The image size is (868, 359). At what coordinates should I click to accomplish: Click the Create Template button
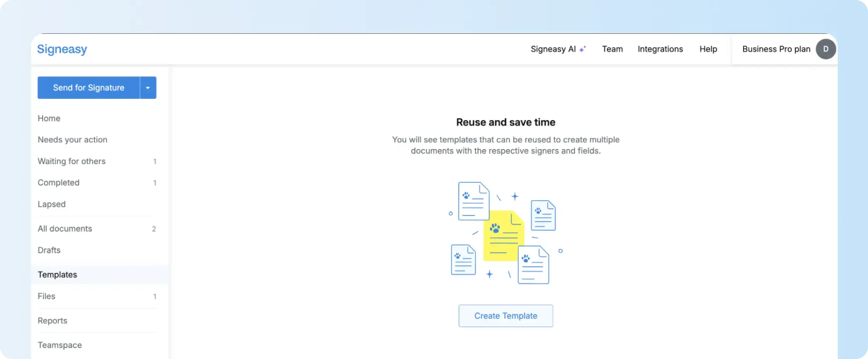point(506,316)
